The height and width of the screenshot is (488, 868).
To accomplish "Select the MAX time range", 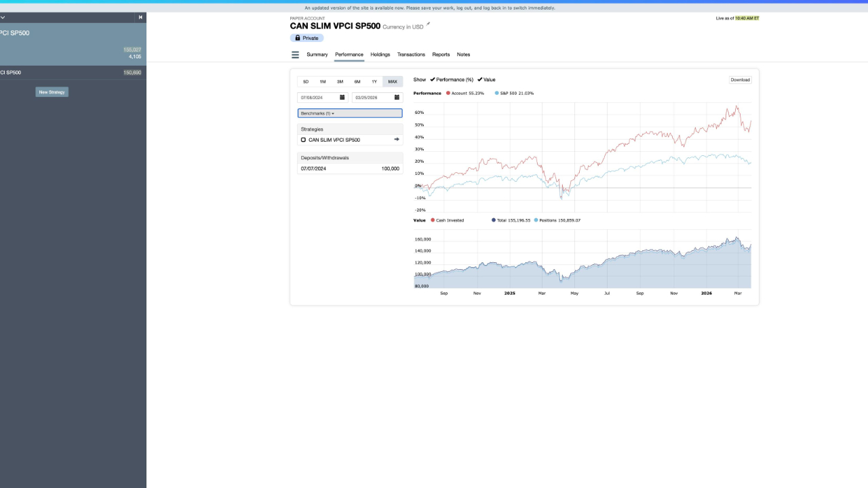I will click(x=393, y=81).
